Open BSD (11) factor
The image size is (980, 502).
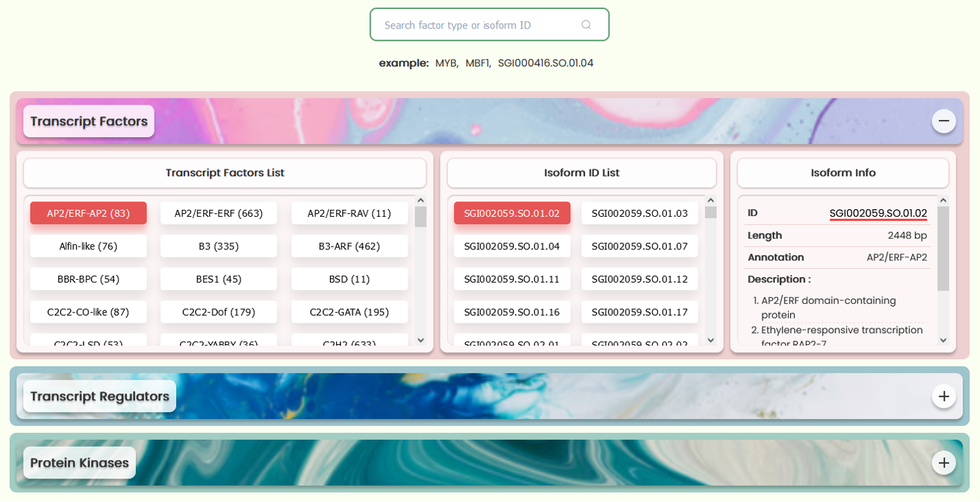pos(349,279)
